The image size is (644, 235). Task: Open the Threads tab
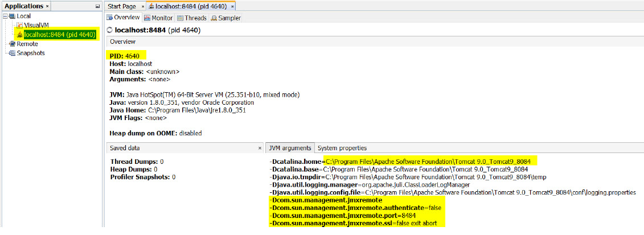click(192, 18)
